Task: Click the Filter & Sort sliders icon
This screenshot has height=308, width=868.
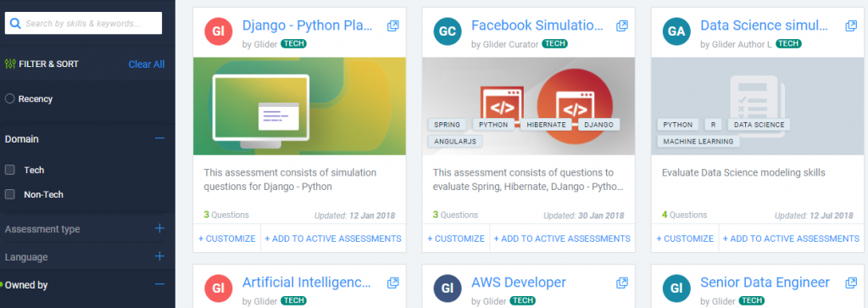Action: (10, 64)
